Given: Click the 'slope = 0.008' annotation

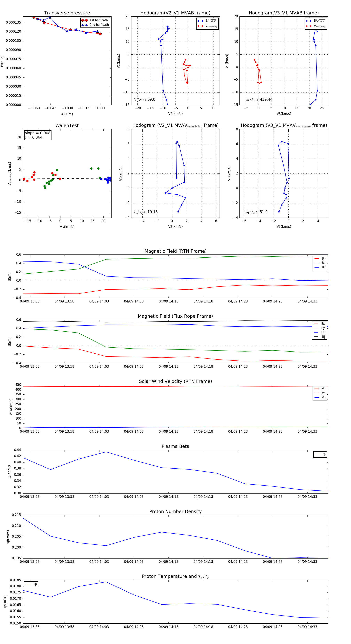Looking at the screenshot, I should [37, 133].
